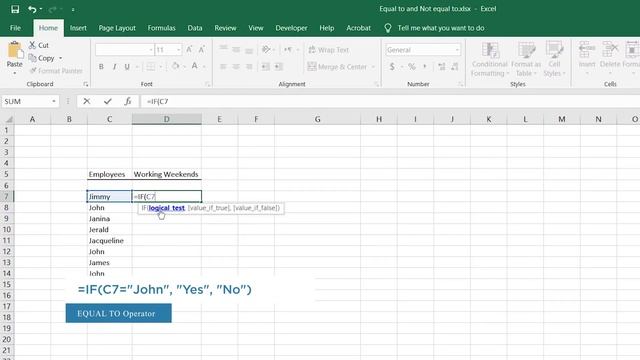Toggle Bold formatting
The image size is (640, 360).
click(x=101, y=67)
